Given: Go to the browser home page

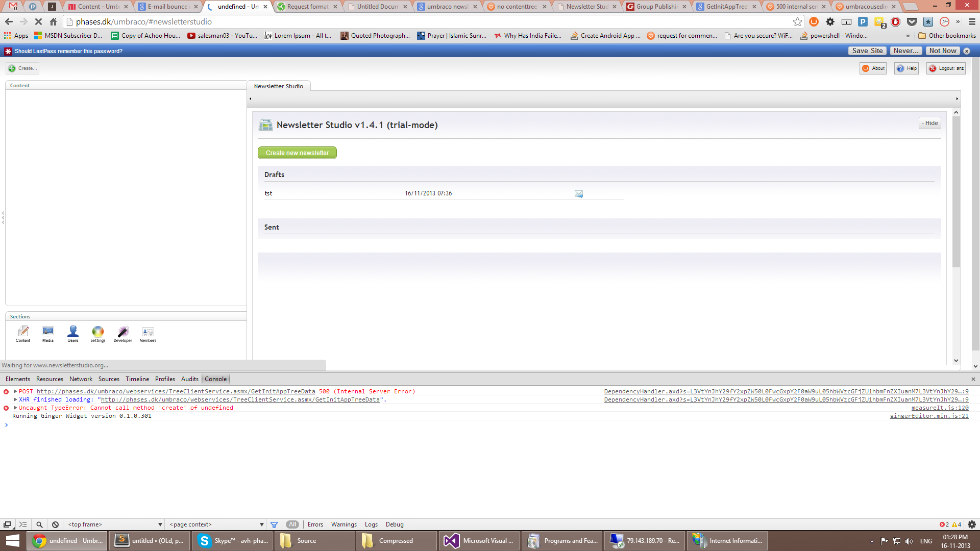Looking at the screenshot, I should click(54, 22).
